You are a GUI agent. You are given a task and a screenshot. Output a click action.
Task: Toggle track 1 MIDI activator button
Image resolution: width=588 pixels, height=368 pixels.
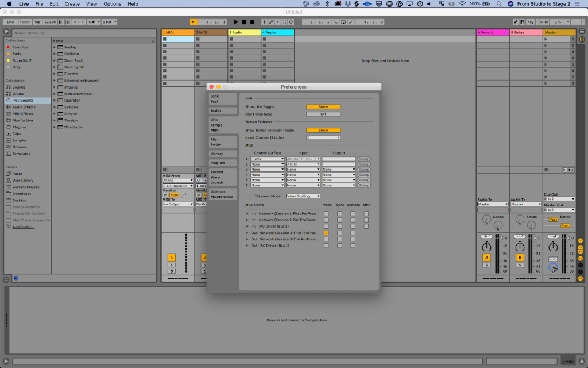click(171, 257)
